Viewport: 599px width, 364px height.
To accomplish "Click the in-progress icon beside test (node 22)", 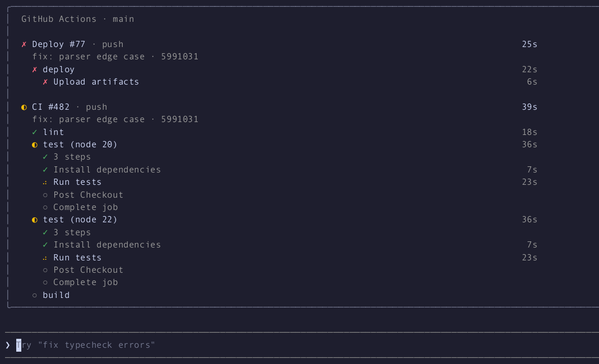I will pyautogui.click(x=35, y=220).
